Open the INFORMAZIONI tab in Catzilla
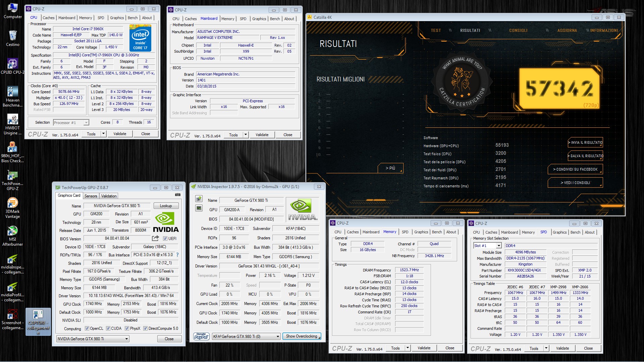Viewport: 644px width, 362px height. [x=604, y=31]
